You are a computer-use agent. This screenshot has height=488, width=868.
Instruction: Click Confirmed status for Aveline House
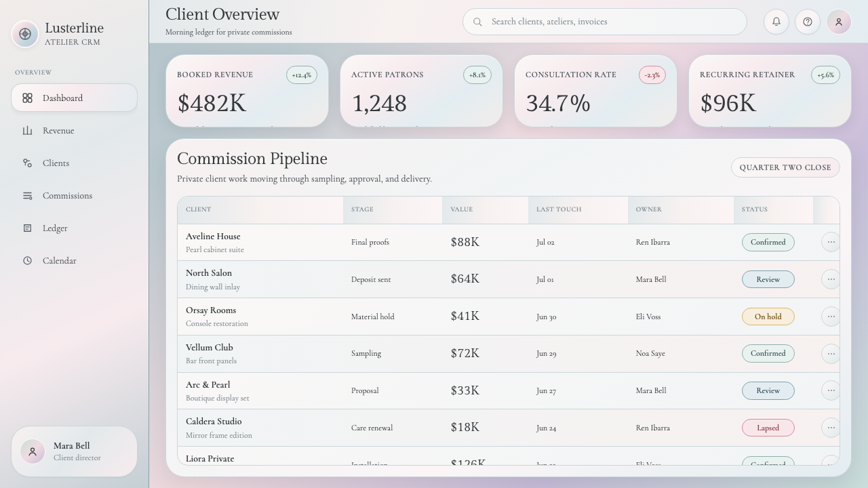point(768,242)
